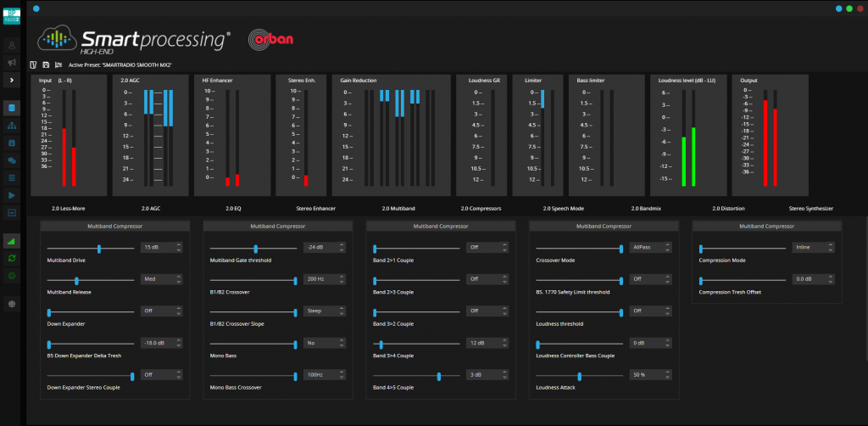
Task: Open the chat bubbles icon in sidebar
Action: pyautogui.click(x=12, y=160)
